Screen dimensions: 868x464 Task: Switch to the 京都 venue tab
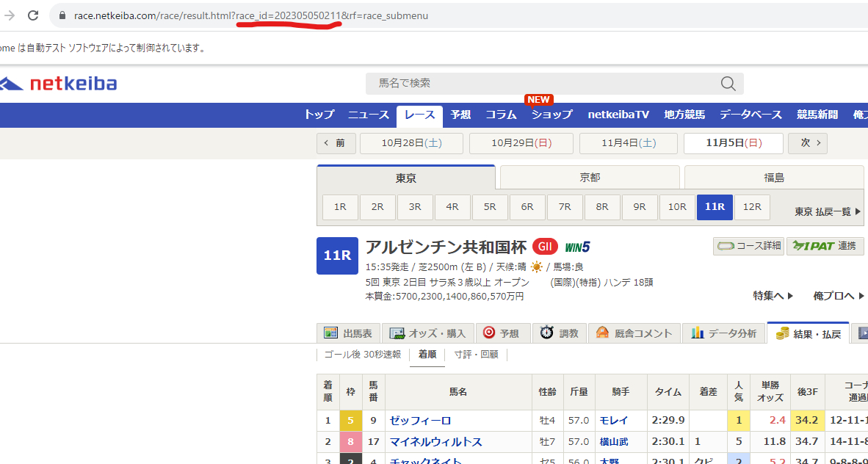(x=588, y=177)
